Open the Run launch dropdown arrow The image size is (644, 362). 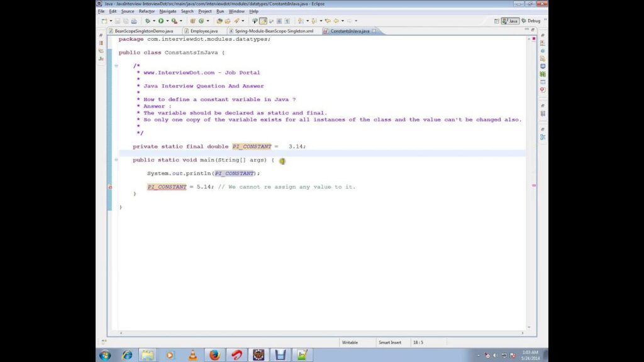point(167,21)
